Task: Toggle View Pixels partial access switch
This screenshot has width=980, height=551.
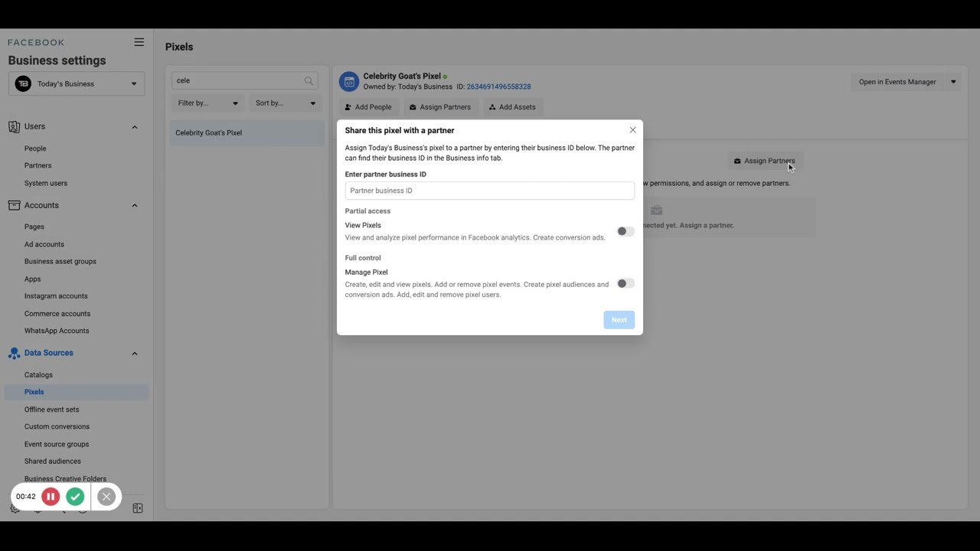Action: (626, 231)
